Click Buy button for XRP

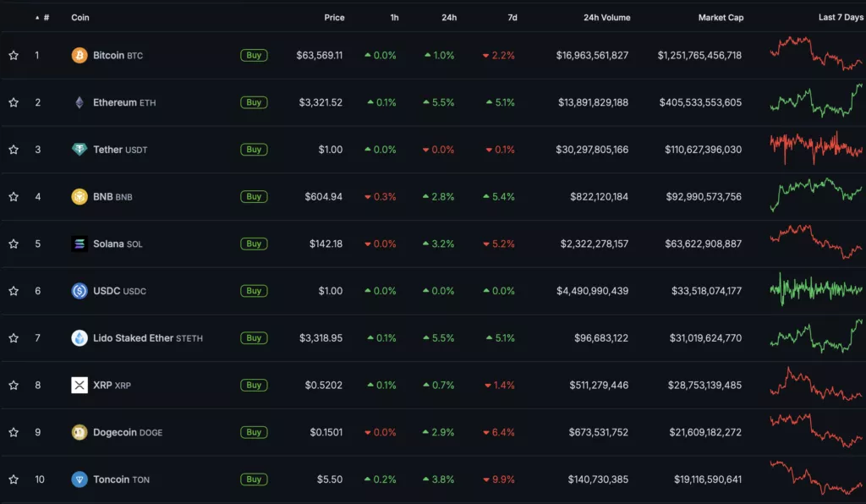click(254, 385)
